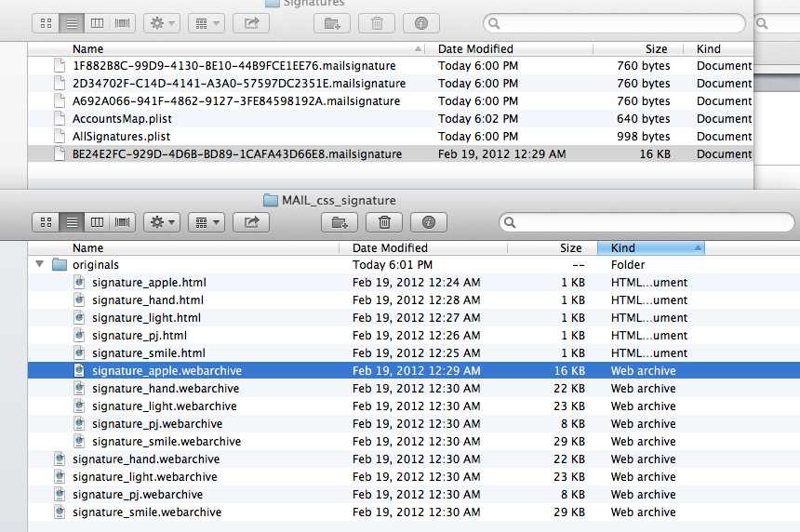Sort Signatures window by Date Modified column

509,49
